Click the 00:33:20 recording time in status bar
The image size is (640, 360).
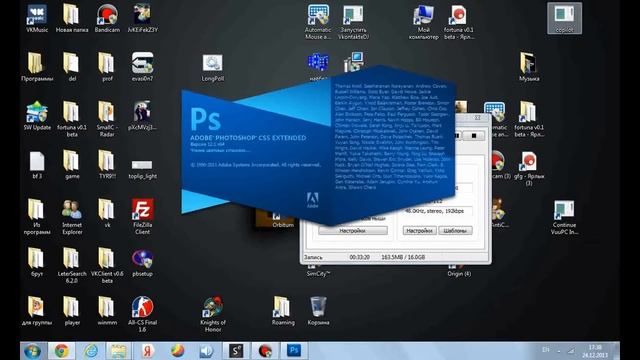[x=360, y=258]
